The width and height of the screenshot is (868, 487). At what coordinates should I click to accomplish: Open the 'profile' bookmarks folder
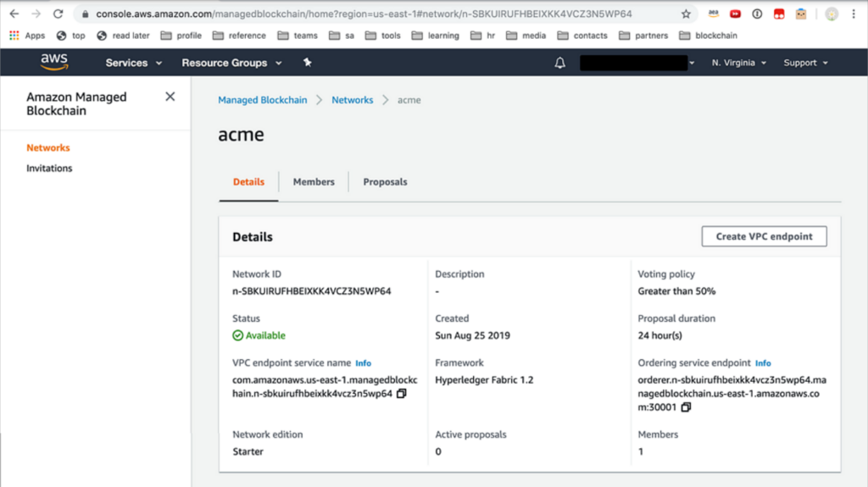coord(181,36)
